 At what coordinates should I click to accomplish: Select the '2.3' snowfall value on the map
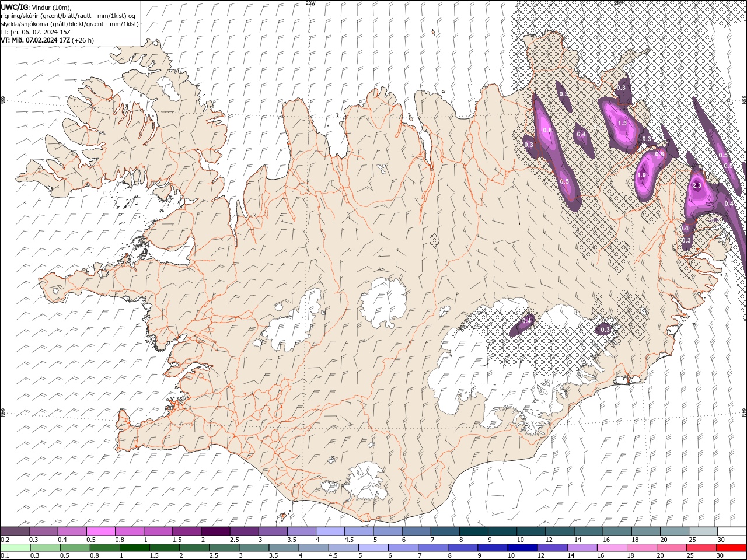click(x=696, y=185)
